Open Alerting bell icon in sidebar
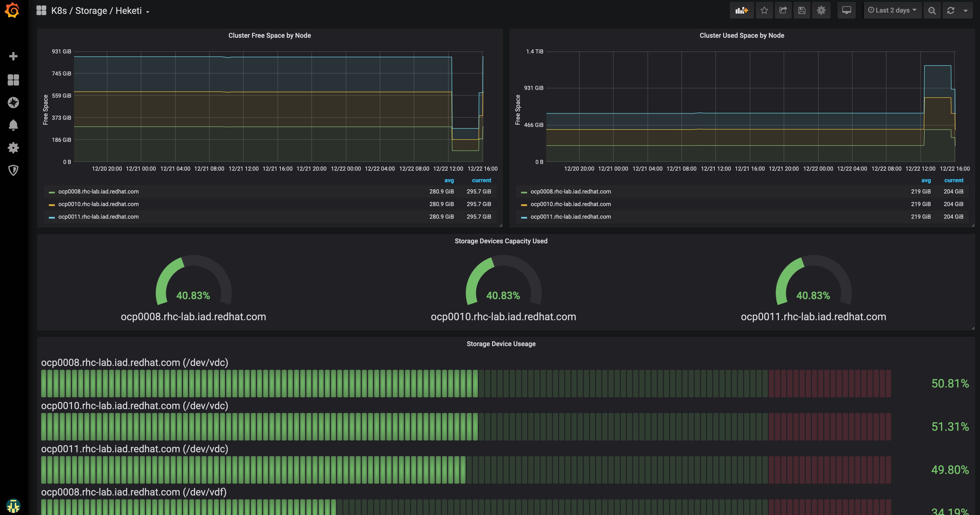This screenshot has height=515, width=980. (x=13, y=125)
